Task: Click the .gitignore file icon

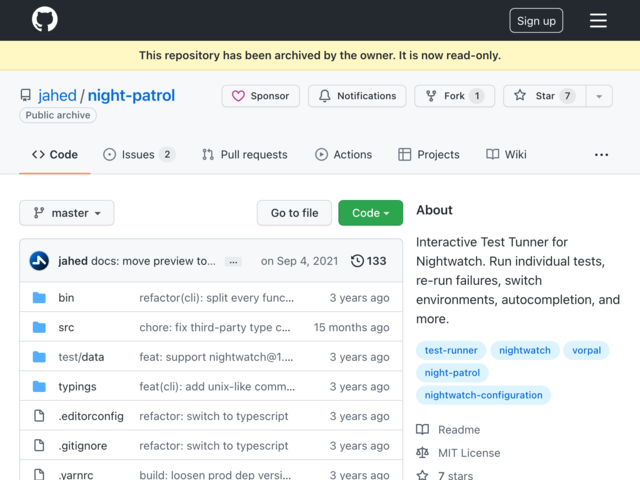Action: [39, 445]
